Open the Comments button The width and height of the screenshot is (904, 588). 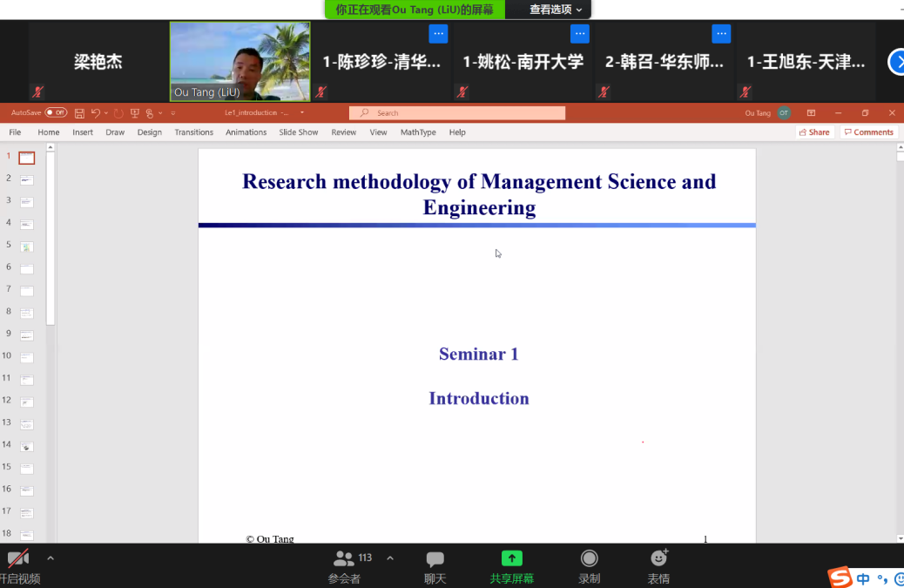868,132
